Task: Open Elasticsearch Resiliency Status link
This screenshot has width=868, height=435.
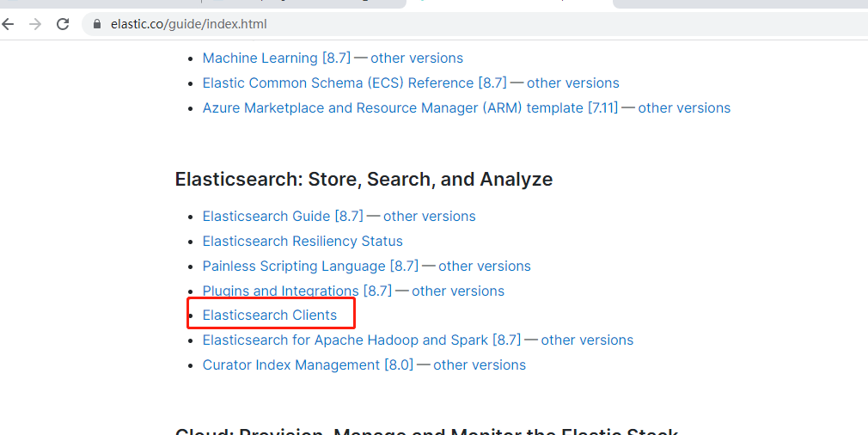Action: coord(303,242)
